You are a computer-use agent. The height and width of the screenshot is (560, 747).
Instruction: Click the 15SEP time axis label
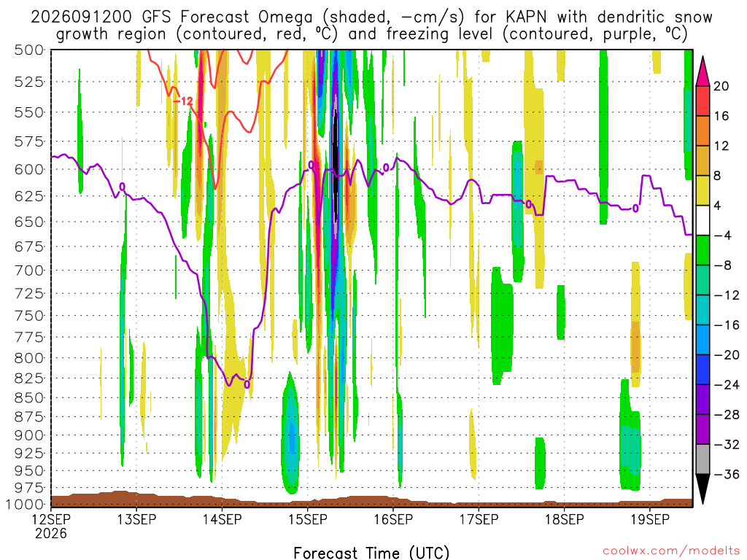click(x=308, y=519)
